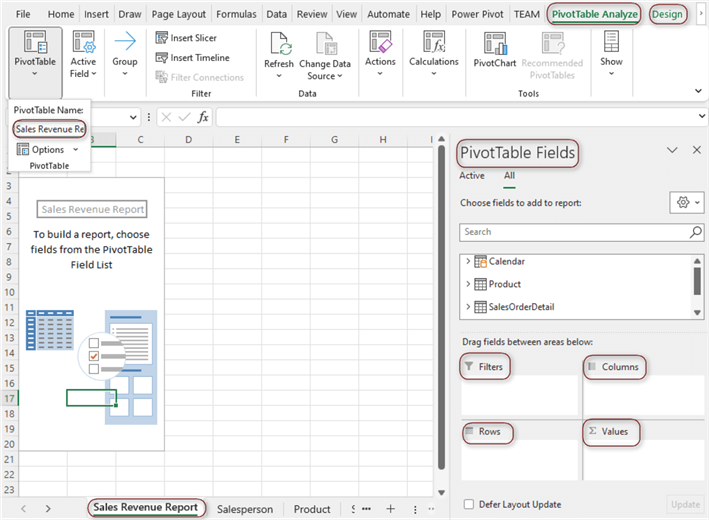Close the PivotTable Fields pane

(x=697, y=150)
